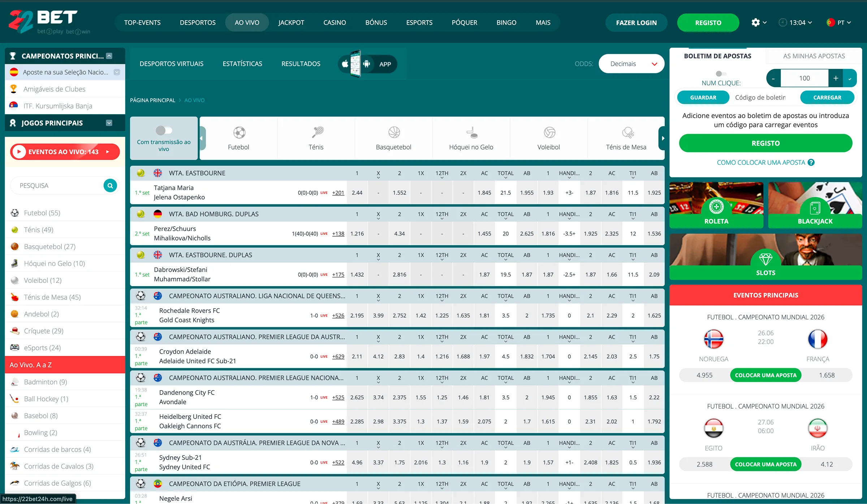Toggle Com transmissão ao vivo switch
867x504 pixels.
pos(164,130)
